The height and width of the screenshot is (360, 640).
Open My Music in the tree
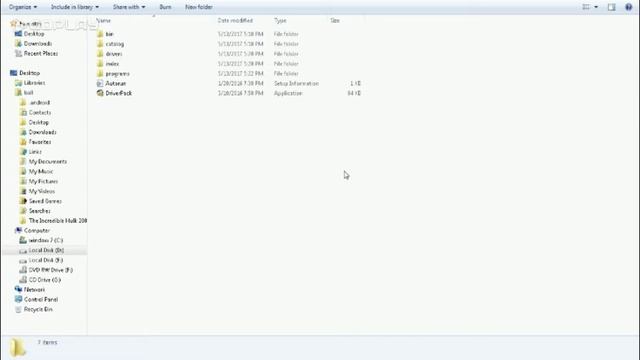pyautogui.click(x=41, y=171)
